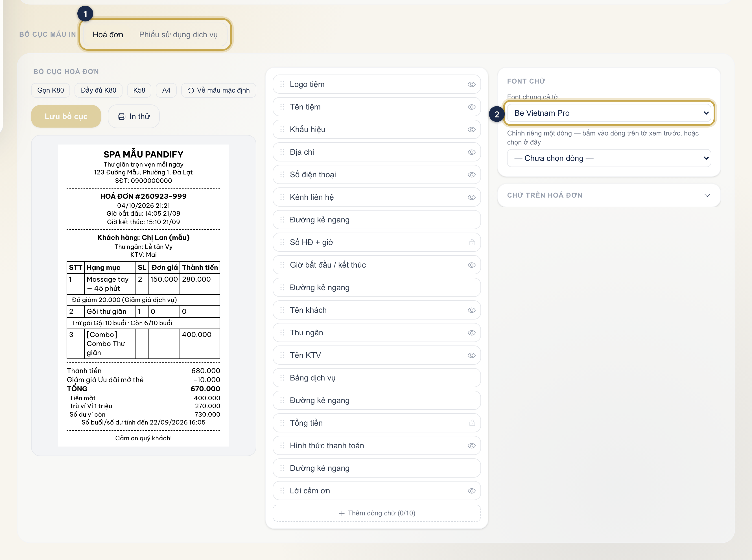Click Thêm dòng chữ (0/10)
Image resolution: width=752 pixels, height=560 pixels.
377,513
